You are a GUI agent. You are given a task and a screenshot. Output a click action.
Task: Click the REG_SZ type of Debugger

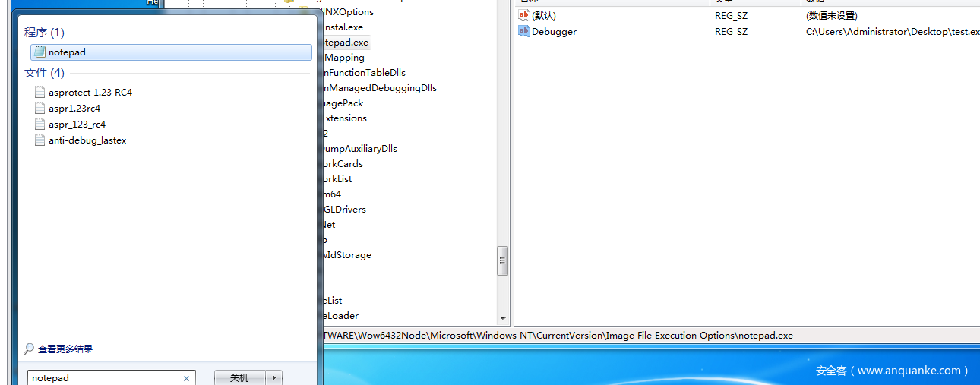click(x=731, y=32)
